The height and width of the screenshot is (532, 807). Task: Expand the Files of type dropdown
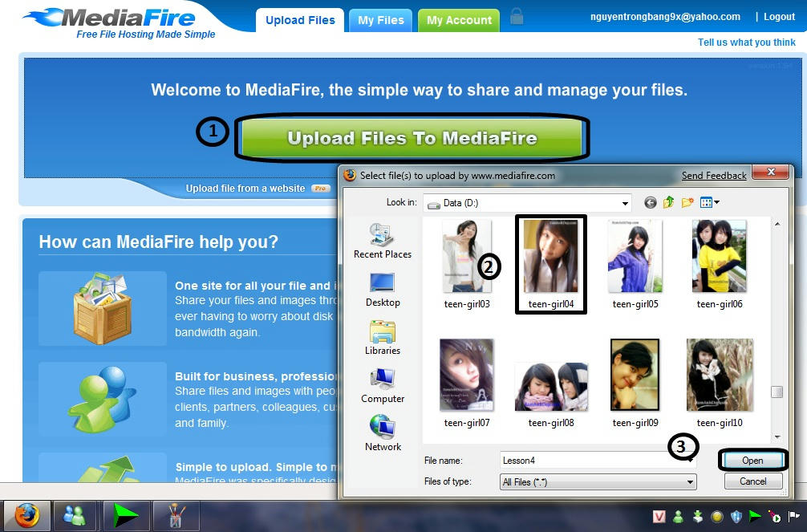tap(690, 482)
